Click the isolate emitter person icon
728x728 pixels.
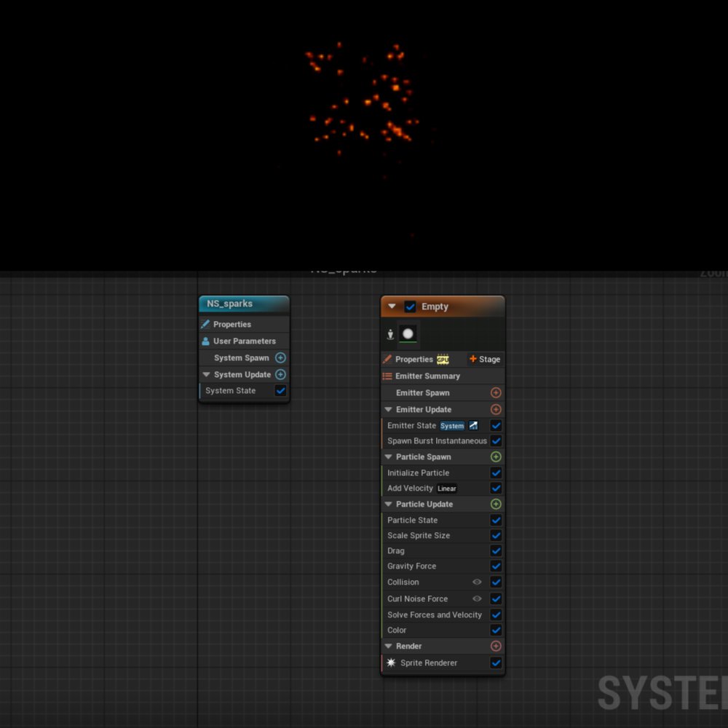point(390,333)
